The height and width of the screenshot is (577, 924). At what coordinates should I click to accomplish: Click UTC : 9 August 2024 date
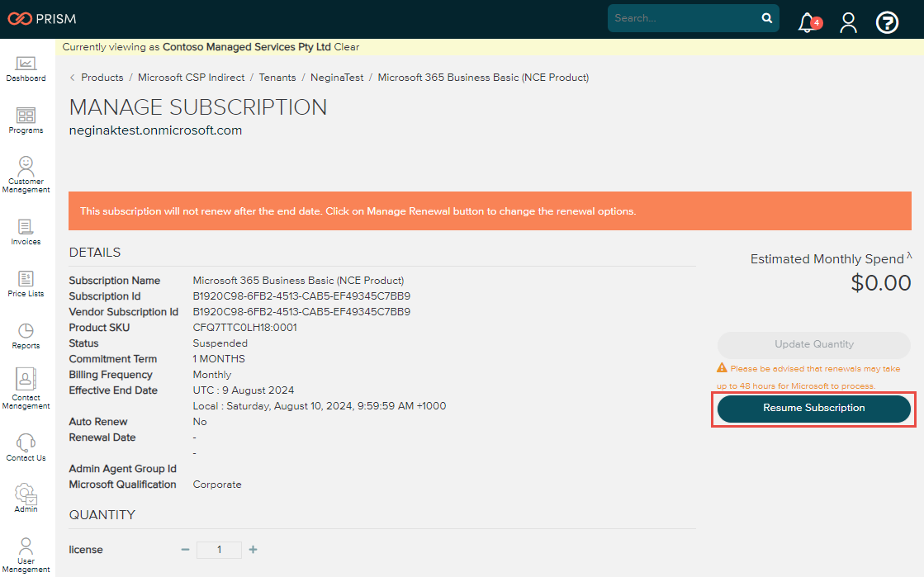click(244, 390)
